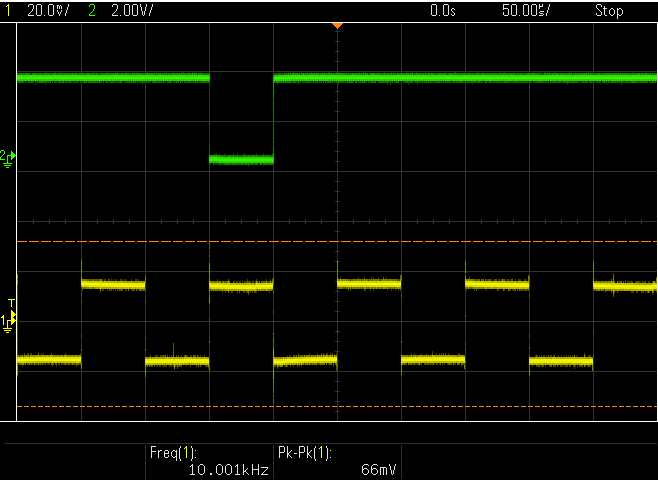Click the 66mV peak-to-peak value
The image size is (658, 480).
(x=379, y=470)
